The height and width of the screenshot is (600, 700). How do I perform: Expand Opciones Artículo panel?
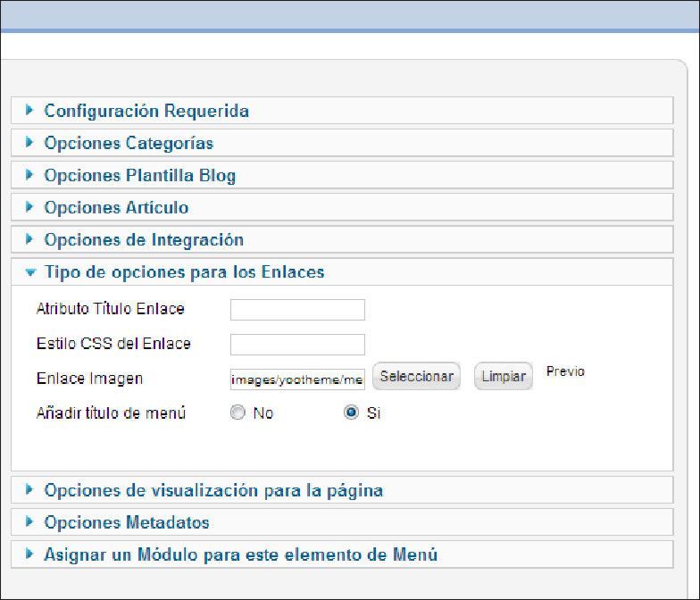(x=342, y=207)
